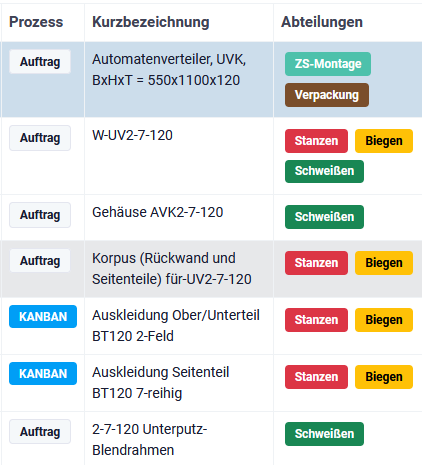Click Schweißen badge in W-UV2-7-120 row

(x=324, y=171)
